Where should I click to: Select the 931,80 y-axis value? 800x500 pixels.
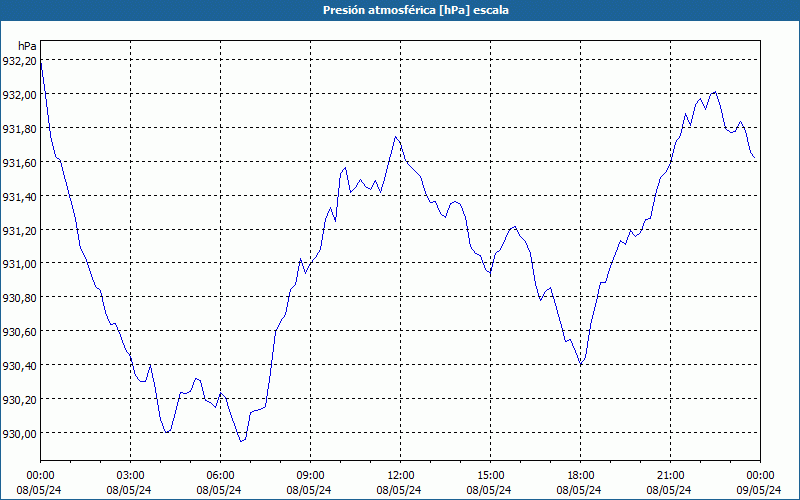(x=19, y=129)
